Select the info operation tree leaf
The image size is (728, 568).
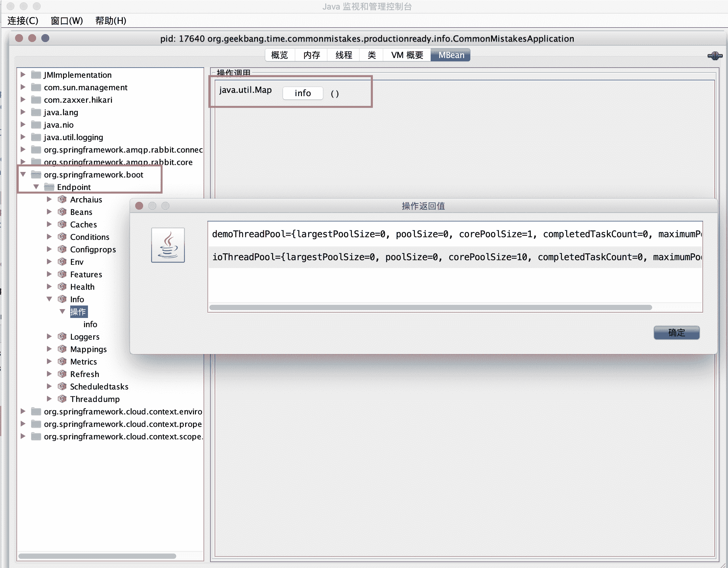click(90, 324)
